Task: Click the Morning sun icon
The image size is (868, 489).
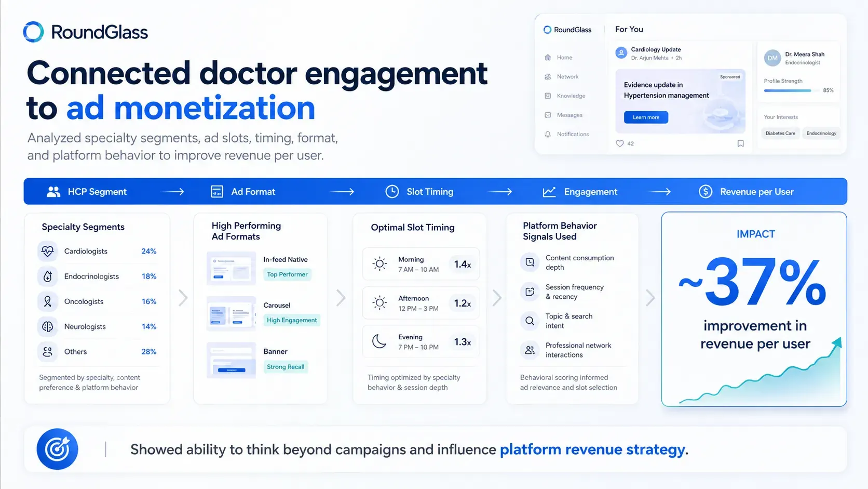Action: point(379,264)
